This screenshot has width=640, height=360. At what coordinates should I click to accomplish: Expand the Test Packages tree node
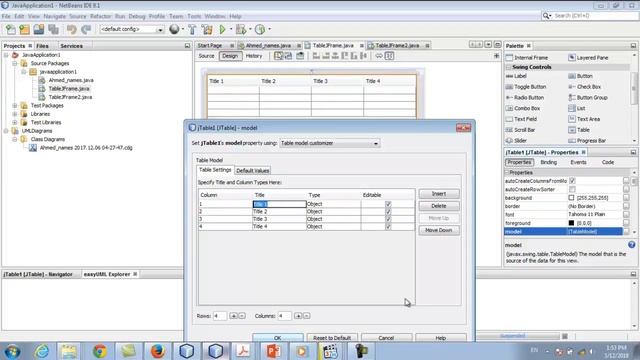click(x=15, y=106)
